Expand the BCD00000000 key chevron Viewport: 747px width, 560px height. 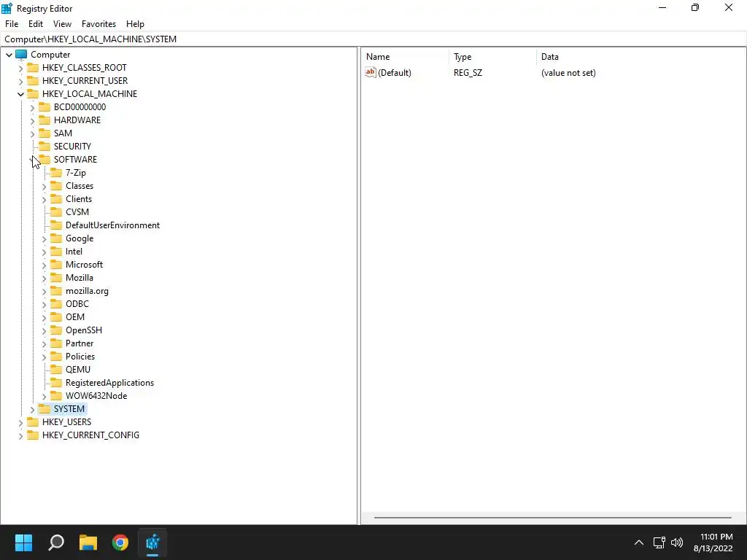pos(32,108)
